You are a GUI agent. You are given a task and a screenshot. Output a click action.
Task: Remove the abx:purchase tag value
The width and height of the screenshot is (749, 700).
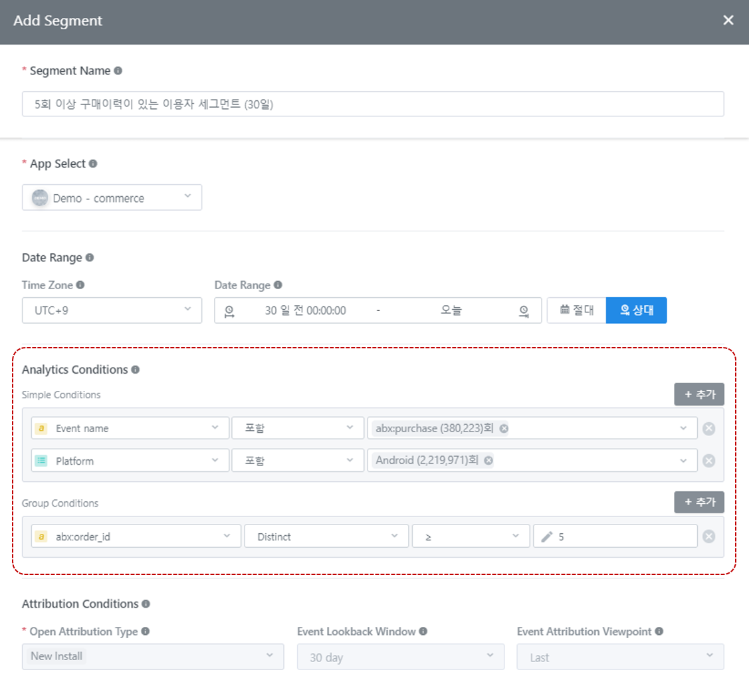click(x=504, y=428)
